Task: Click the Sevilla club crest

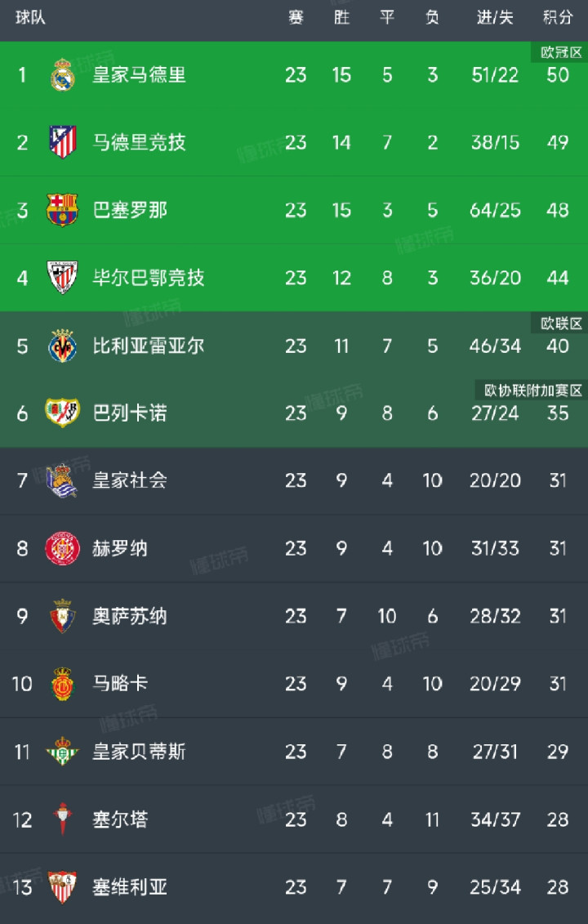Action: point(62,887)
